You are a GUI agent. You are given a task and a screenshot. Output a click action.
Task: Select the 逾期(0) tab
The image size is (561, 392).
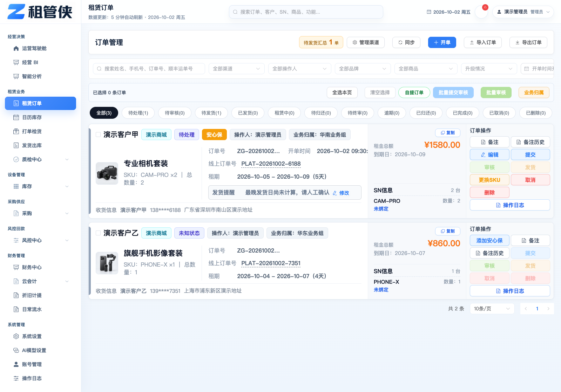392,113
